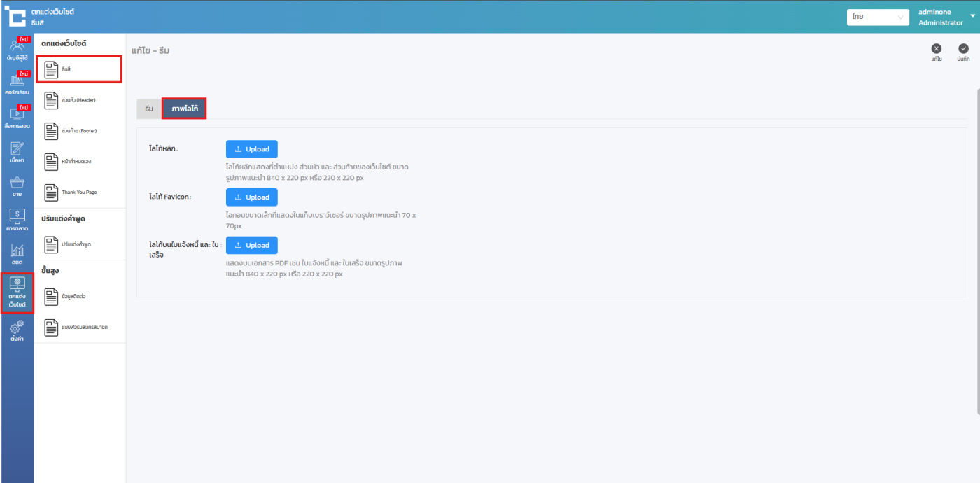Switch to the ธีม tab
980x483 pixels.
(x=149, y=108)
